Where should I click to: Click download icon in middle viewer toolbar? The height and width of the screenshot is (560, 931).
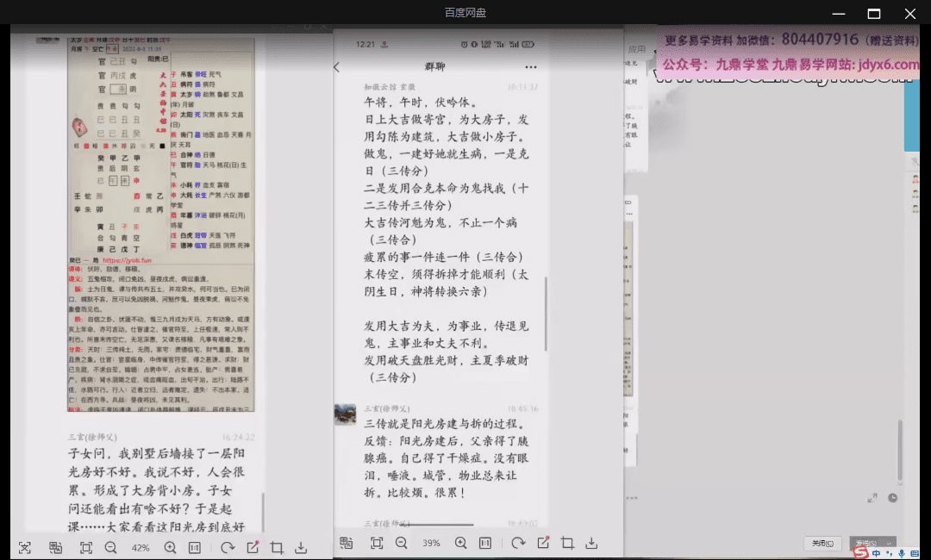pyautogui.click(x=591, y=543)
